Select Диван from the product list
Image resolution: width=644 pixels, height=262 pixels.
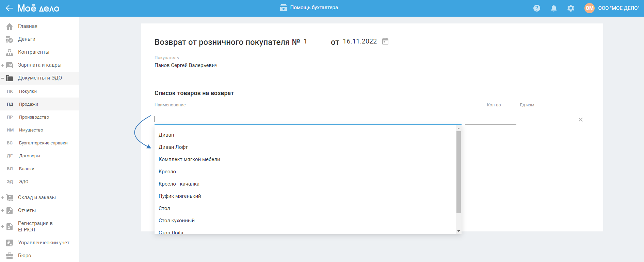[x=305, y=135]
